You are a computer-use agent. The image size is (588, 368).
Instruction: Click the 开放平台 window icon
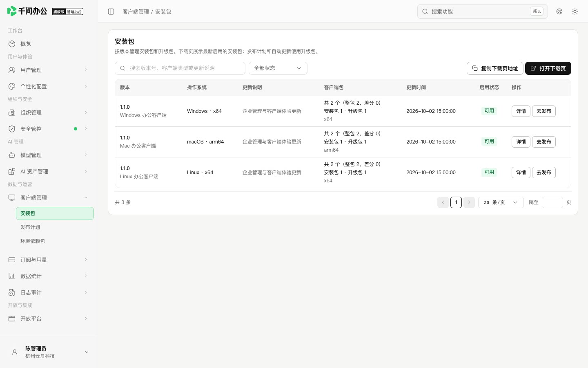[x=12, y=319]
